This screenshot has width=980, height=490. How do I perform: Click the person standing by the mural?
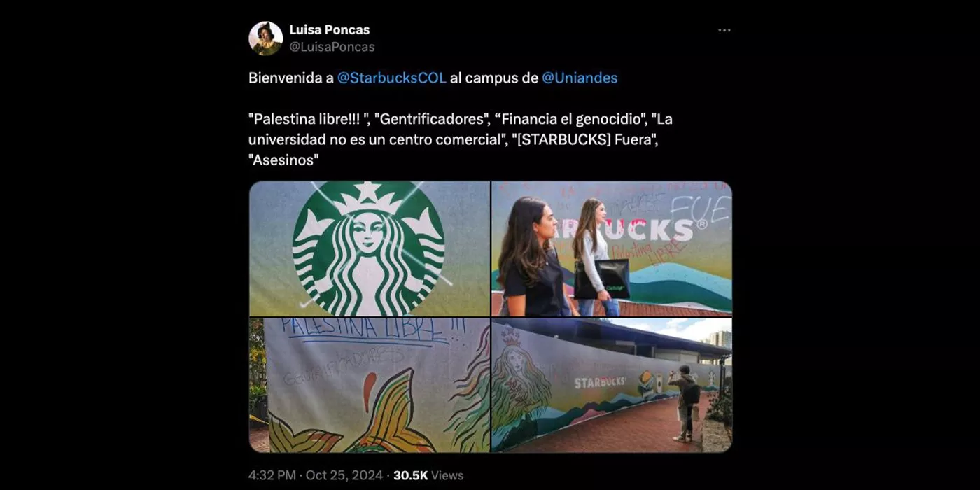click(684, 404)
